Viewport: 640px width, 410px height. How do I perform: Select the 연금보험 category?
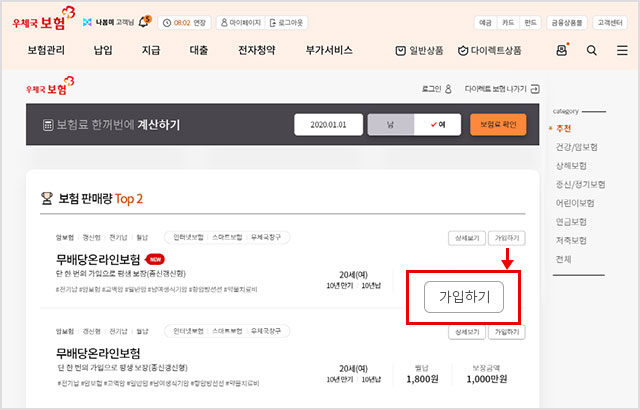pos(571,222)
